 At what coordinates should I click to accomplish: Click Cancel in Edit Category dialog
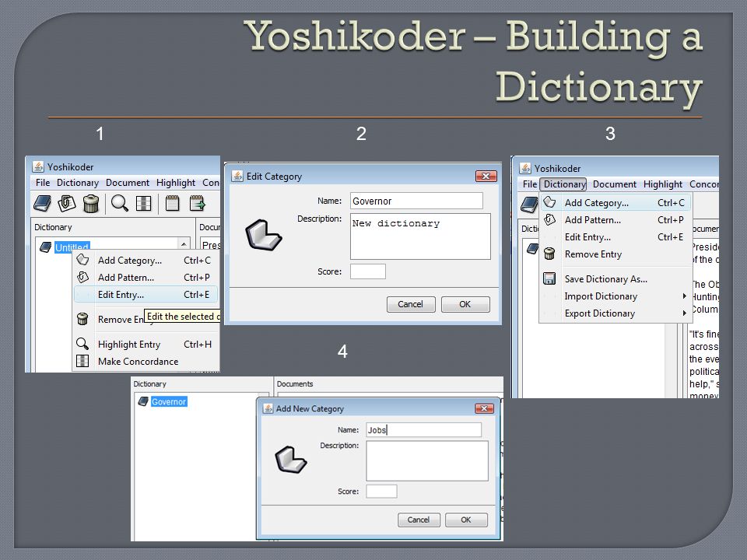coord(411,304)
